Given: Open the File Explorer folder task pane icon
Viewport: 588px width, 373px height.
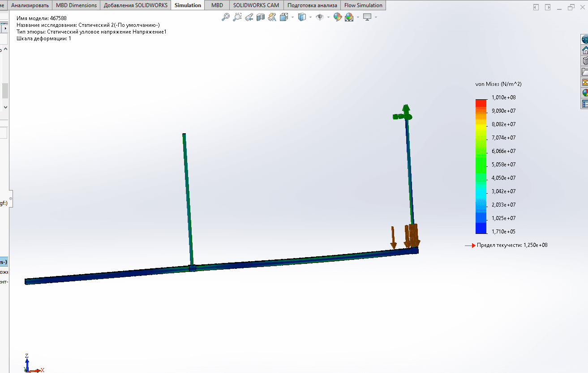Looking at the screenshot, I should point(585,72).
